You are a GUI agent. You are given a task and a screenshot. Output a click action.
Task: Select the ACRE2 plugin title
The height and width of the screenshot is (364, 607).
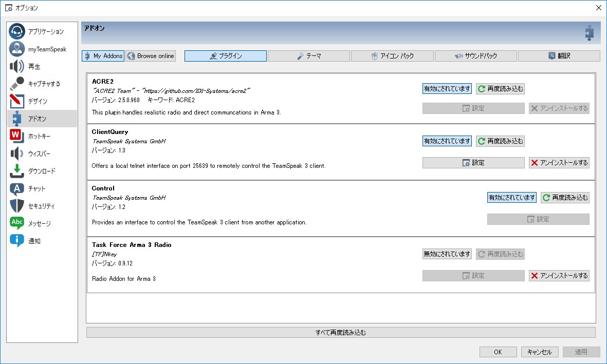pyautogui.click(x=103, y=82)
